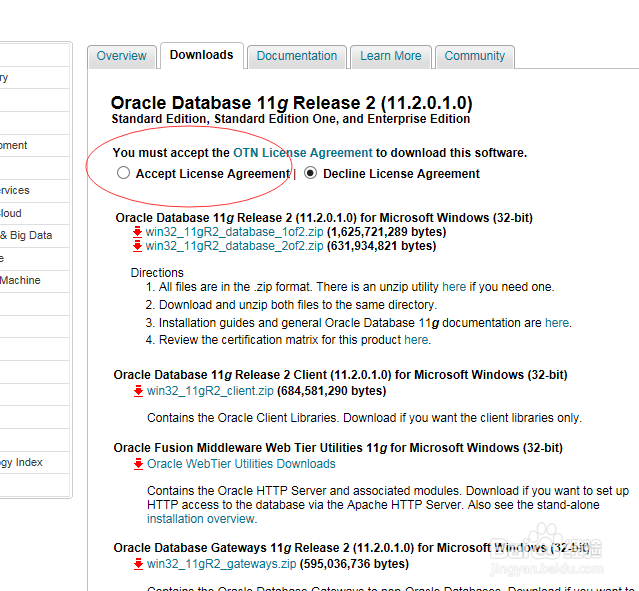This screenshot has width=639, height=591.
Task: Click sidebar item ending in 'loud'
Action: click(x=11, y=213)
